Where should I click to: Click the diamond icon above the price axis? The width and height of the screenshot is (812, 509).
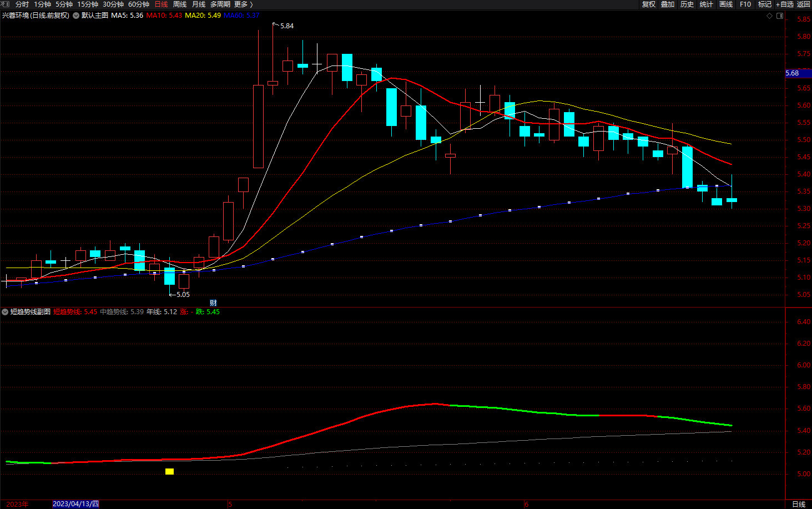coord(769,16)
